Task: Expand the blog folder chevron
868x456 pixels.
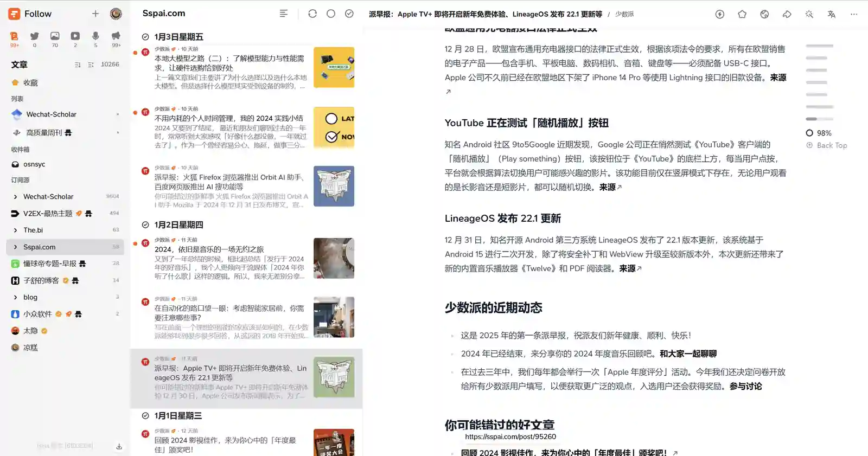Action: pyautogui.click(x=15, y=297)
